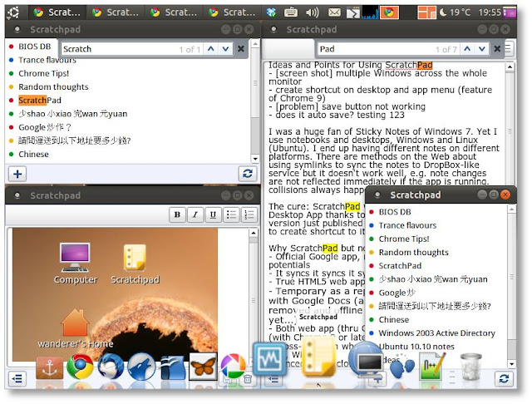Click the weather indicator showing 19 °C
Image resolution: width=532 pixels, height=404 pixels.
pyautogui.click(x=455, y=12)
